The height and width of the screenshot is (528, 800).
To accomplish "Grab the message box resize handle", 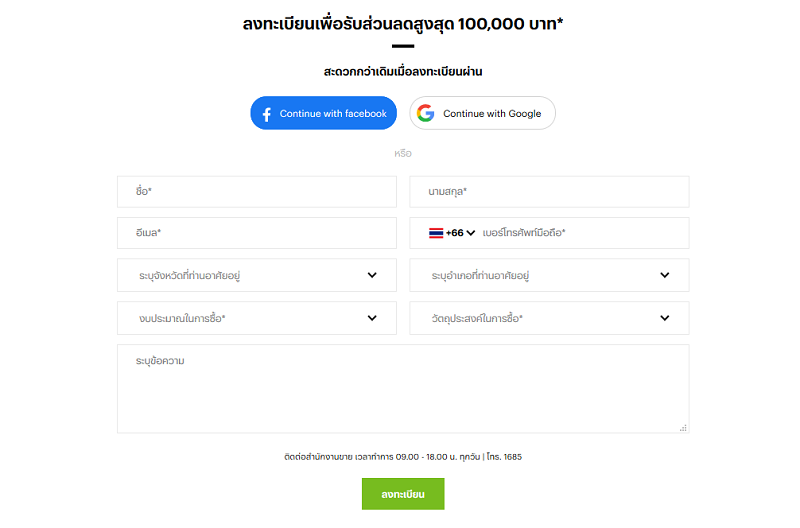I will point(683,428).
